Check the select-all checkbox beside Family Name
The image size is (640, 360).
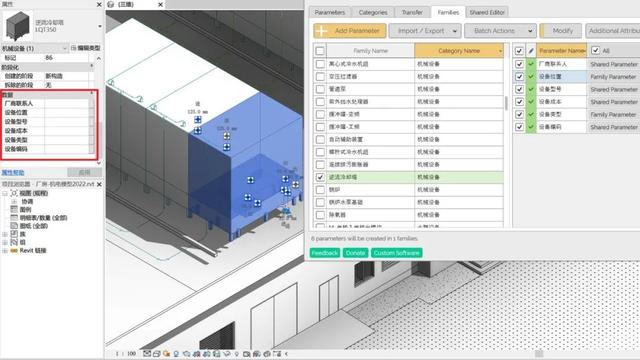(x=320, y=51)
